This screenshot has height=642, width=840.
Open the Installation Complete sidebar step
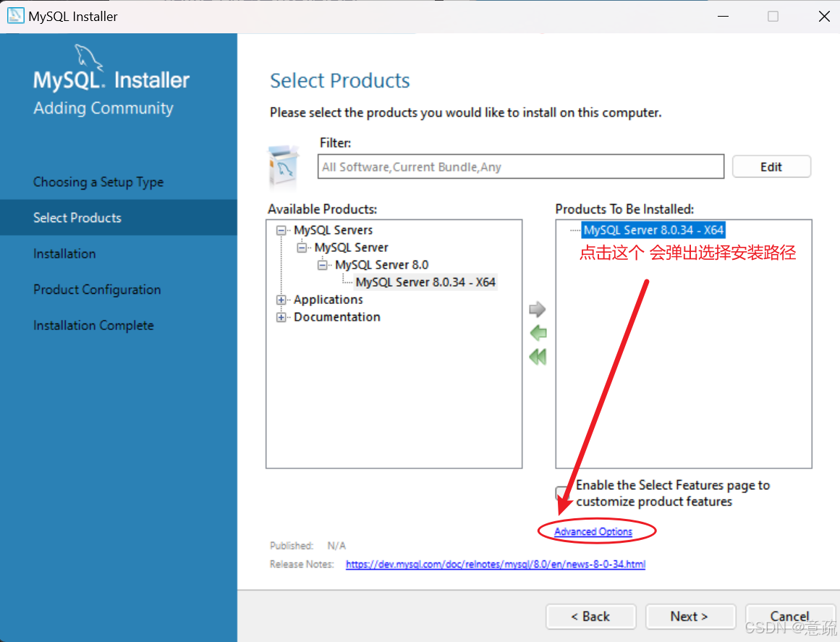[x=93, y=325]
